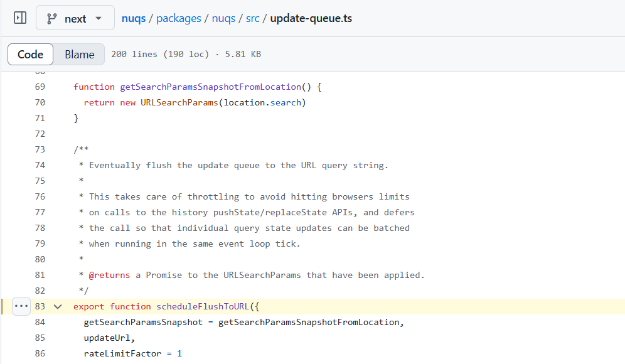625x364 pixels.
Task: Switch to the Blame view tab
Action: 80,54
